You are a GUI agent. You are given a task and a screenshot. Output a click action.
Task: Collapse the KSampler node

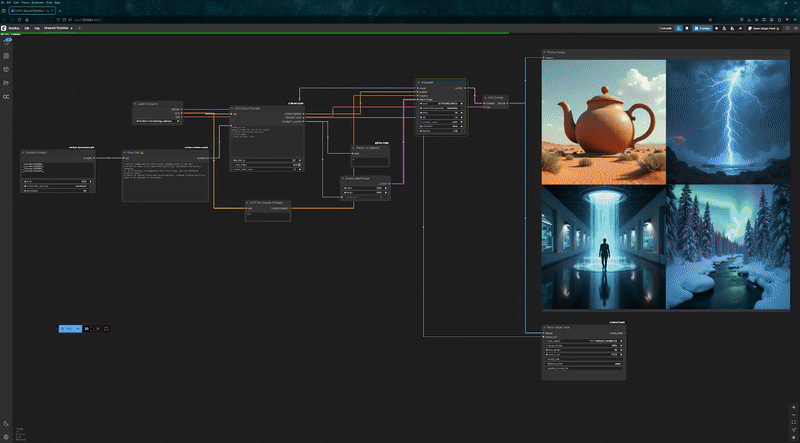[x=419, y=82]
